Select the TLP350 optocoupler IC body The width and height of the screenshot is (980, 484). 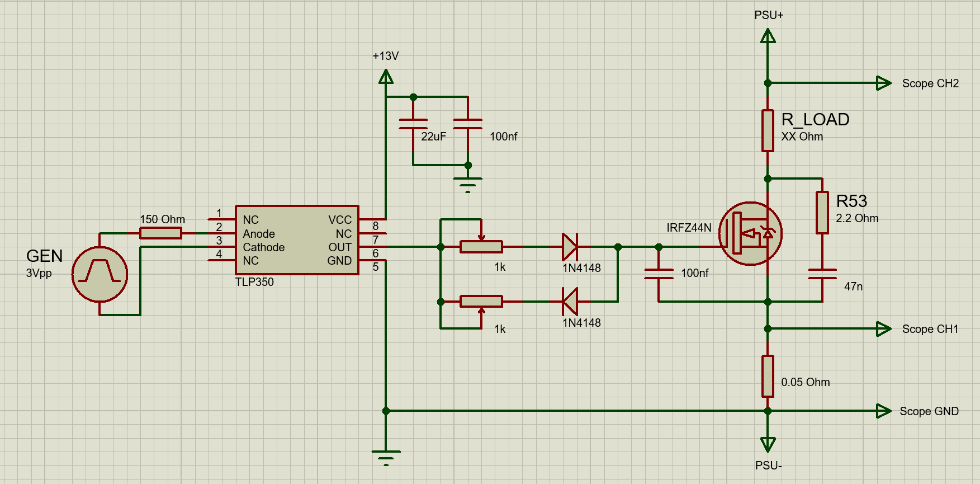(297, 240)
